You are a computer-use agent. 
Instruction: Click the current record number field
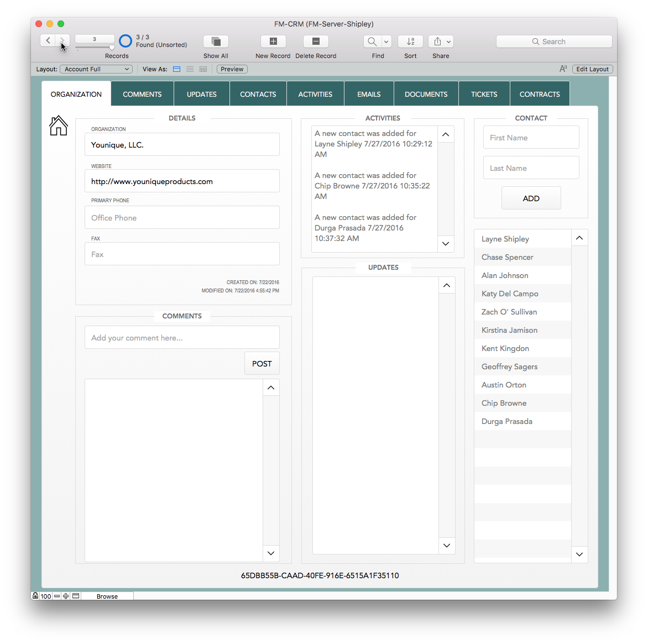(95, 39)
